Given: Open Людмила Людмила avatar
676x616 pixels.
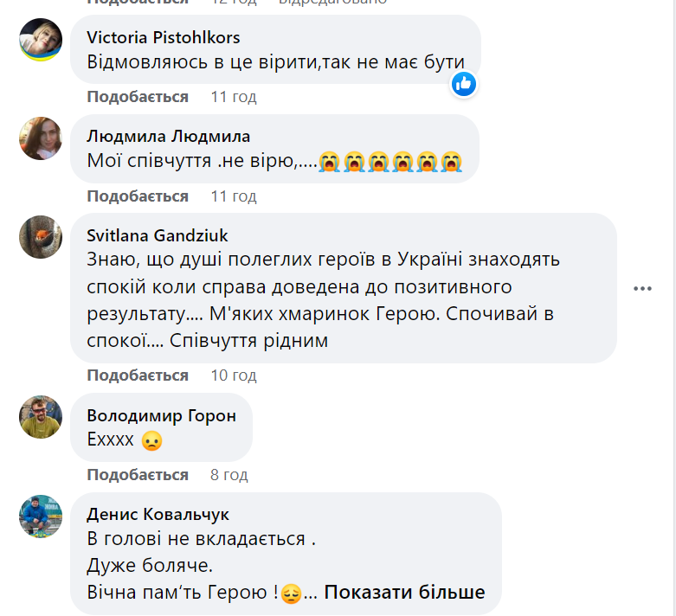Looking at the screenshot, I should click(x=41, y=138).
